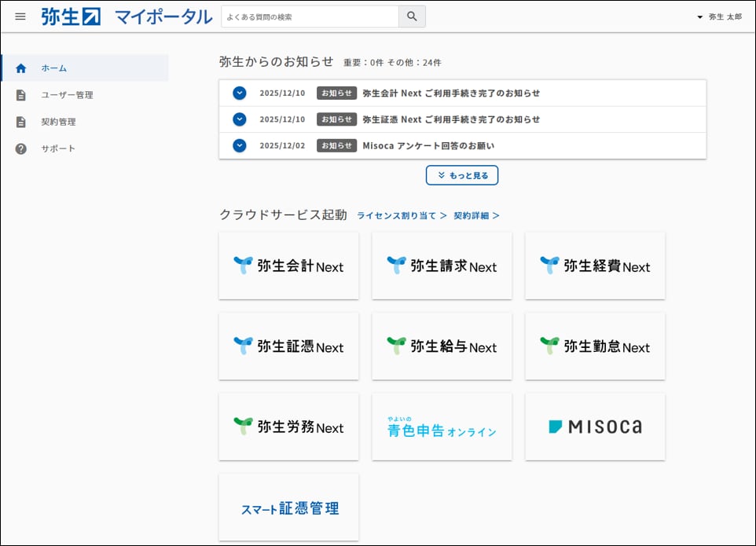Launch スマート証憑管理 tile
Image resolution: width=756 pixels, height=546 pixels.
point(288,508)
